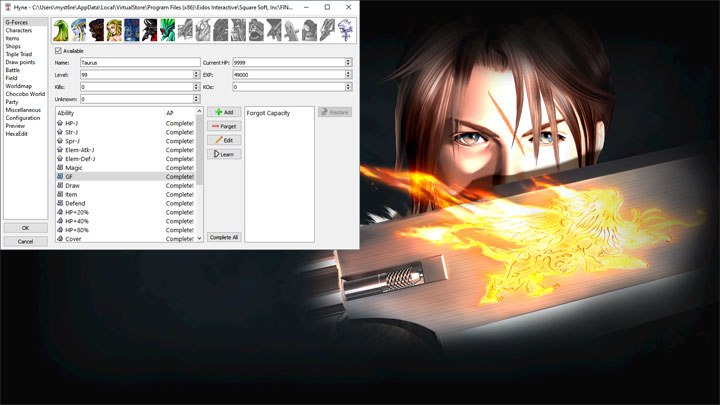Select the greyed Eden GF portrait
This screenshot has height=405, width=720.
click(x=327, y=30)
